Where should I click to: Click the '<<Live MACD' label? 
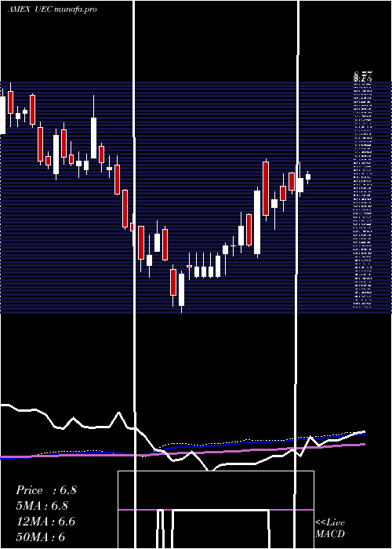point(330,529)
